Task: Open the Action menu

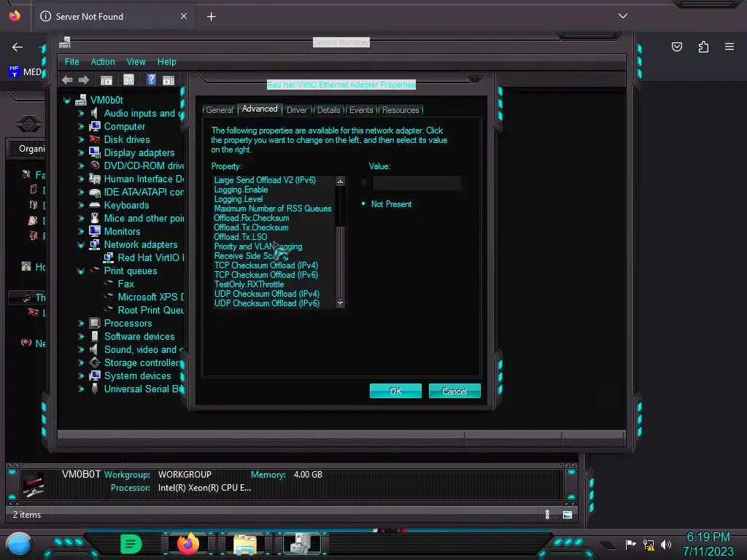Action: pos(103,62)
